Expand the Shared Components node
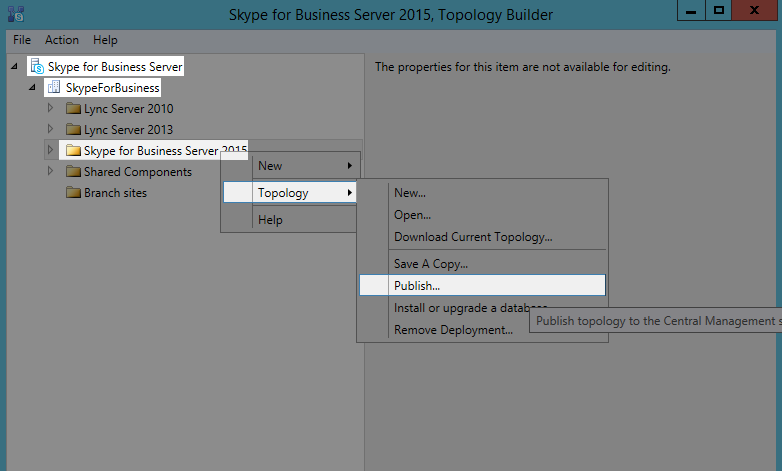The image size is (782, 471). [x=50, y=171]
